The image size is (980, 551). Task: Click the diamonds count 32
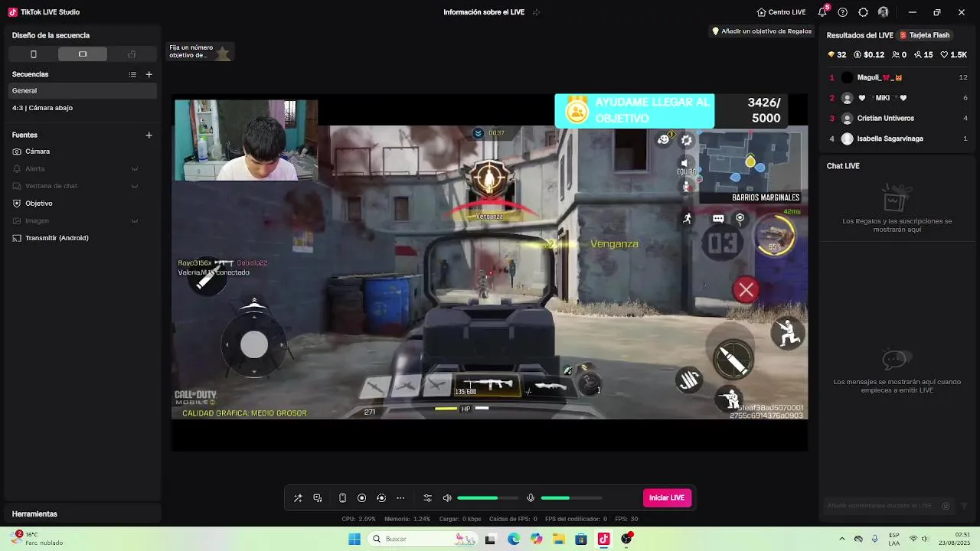(837, 55)
